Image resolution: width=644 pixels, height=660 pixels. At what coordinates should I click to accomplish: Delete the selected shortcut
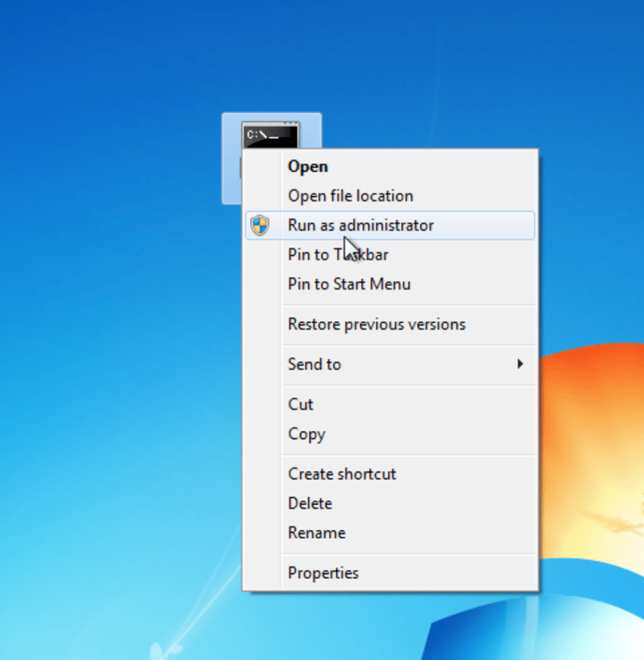(310, 503)
